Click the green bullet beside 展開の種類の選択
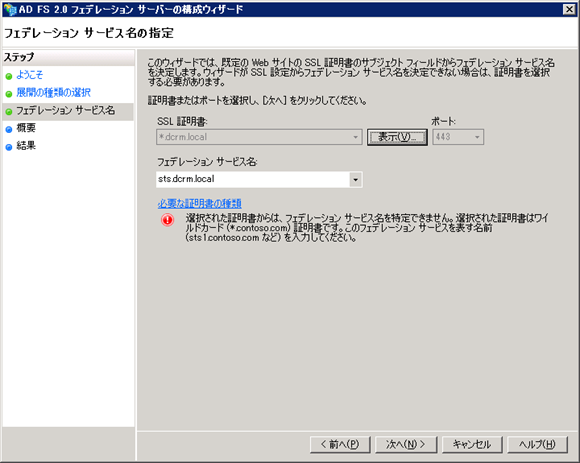 (x=9, y=94)
